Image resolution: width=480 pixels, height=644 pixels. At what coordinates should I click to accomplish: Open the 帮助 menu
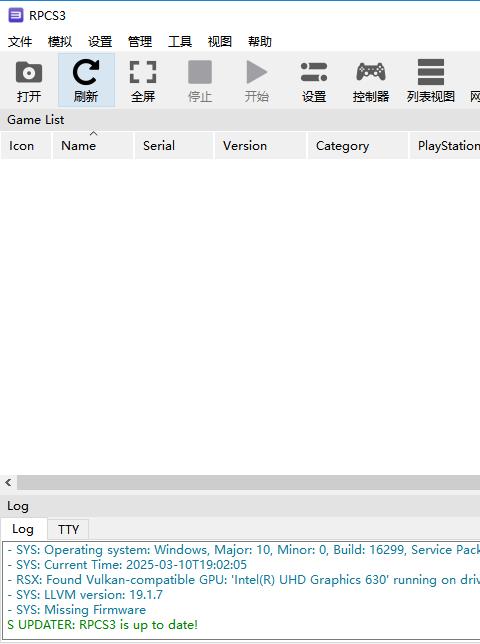(260, 41)
